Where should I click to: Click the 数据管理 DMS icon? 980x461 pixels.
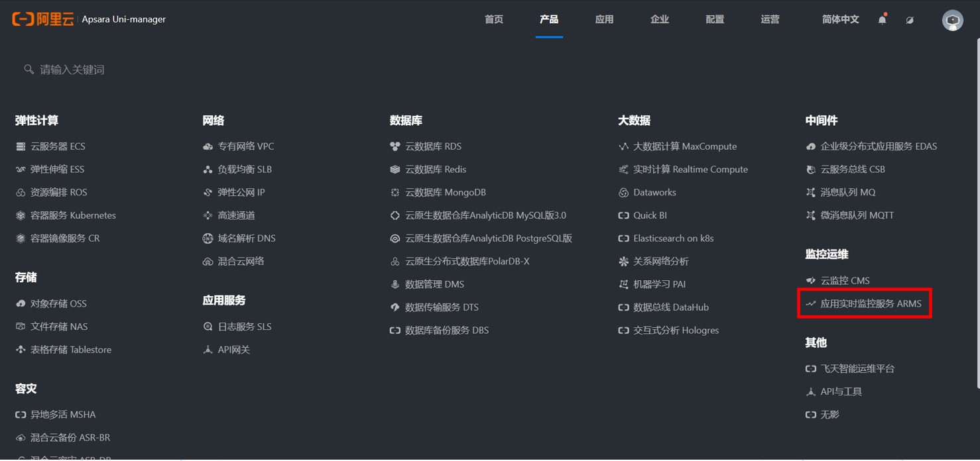point(395,284)
